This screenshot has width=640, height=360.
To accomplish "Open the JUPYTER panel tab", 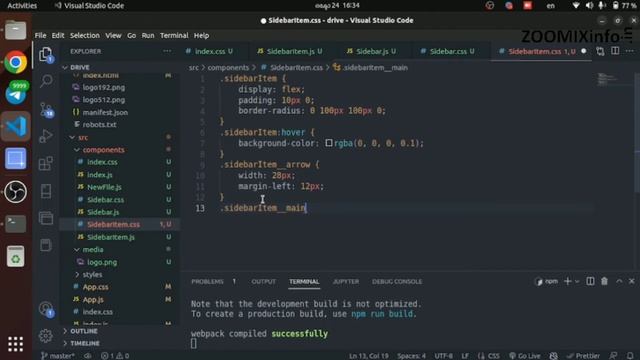I will (x=346, y=282).
